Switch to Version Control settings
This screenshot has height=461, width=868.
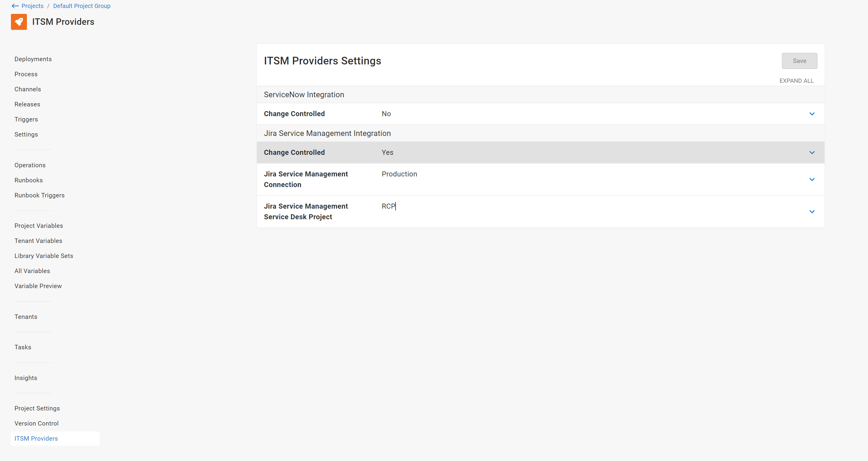click(36, 423)
